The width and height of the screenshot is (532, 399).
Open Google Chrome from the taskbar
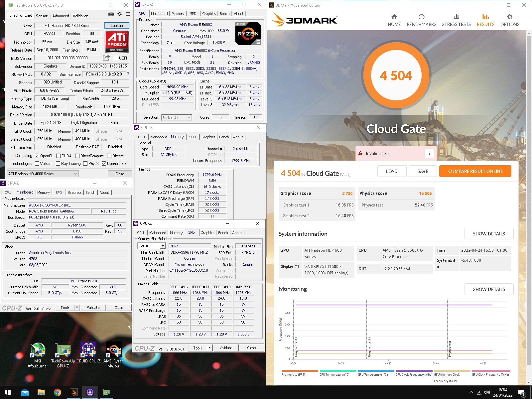(57, 392)
